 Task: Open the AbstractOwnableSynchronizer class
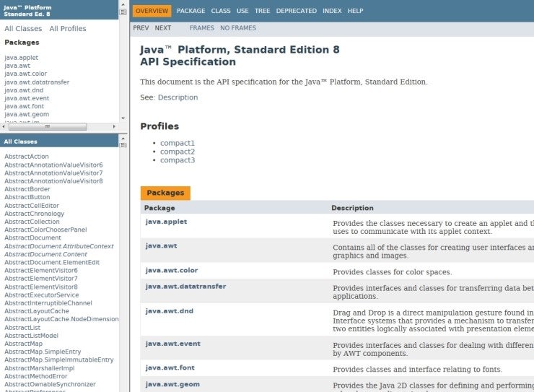coord(50,385)
